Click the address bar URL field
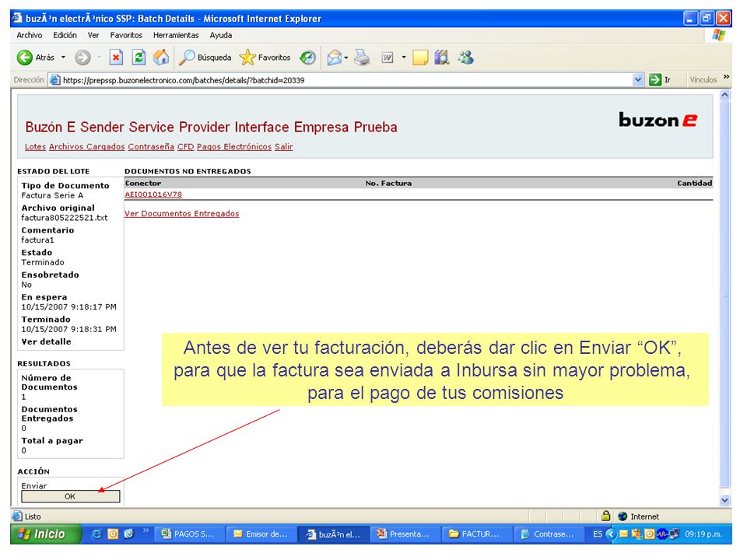Viewport: 747px width, 560px height. coord(345,80)
